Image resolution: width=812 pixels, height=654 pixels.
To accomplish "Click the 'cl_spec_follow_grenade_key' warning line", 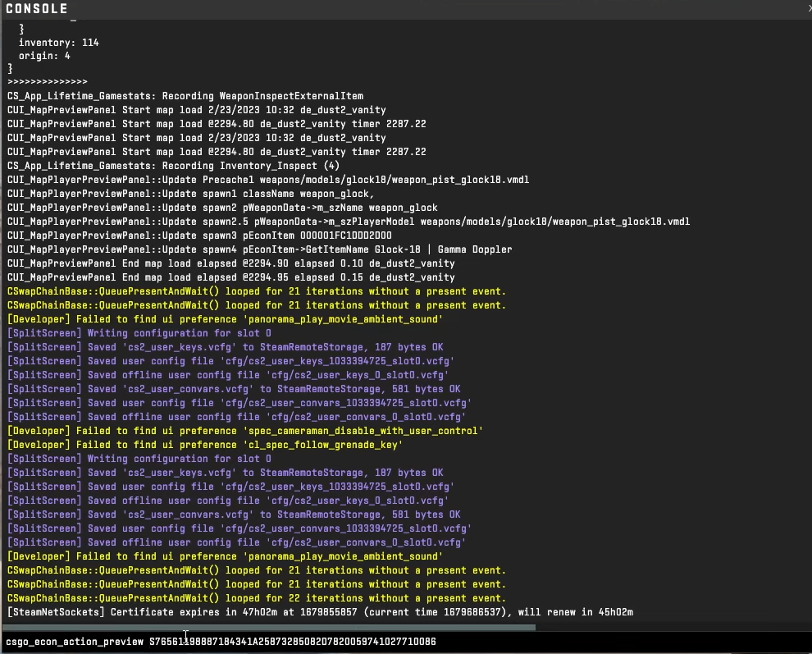I will (x=205, y=445).
